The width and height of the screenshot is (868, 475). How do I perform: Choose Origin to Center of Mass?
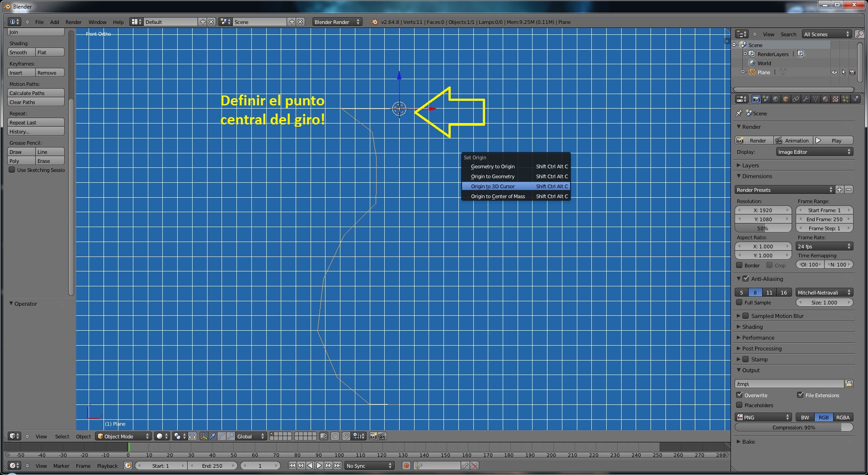516,196
